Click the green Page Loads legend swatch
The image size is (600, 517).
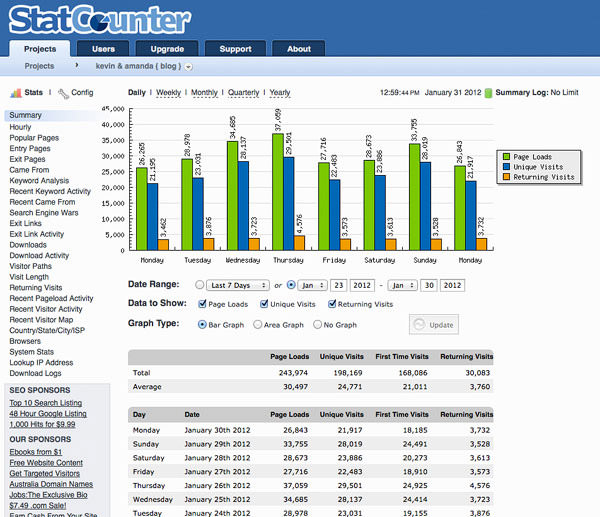tap(505, 156)
